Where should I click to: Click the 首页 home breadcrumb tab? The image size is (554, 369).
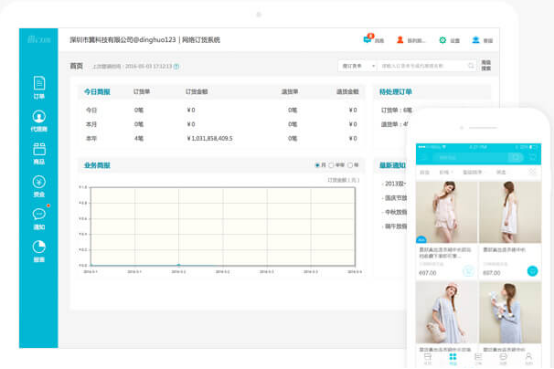pos(76,66)
